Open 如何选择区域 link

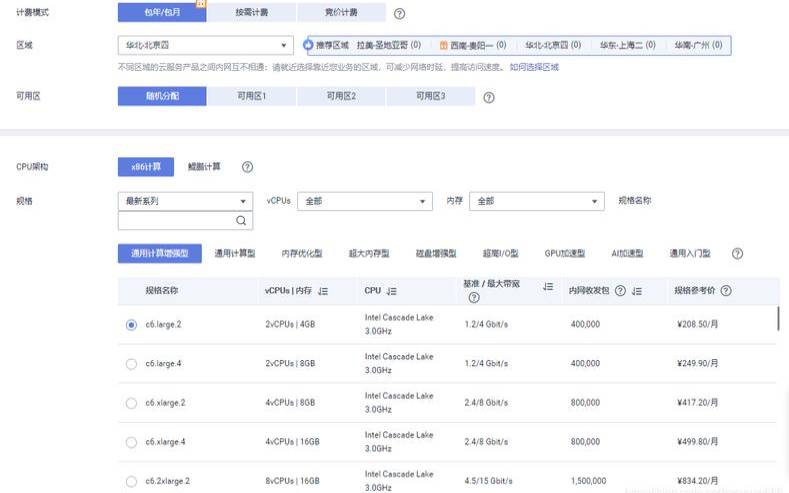(534, 67)
